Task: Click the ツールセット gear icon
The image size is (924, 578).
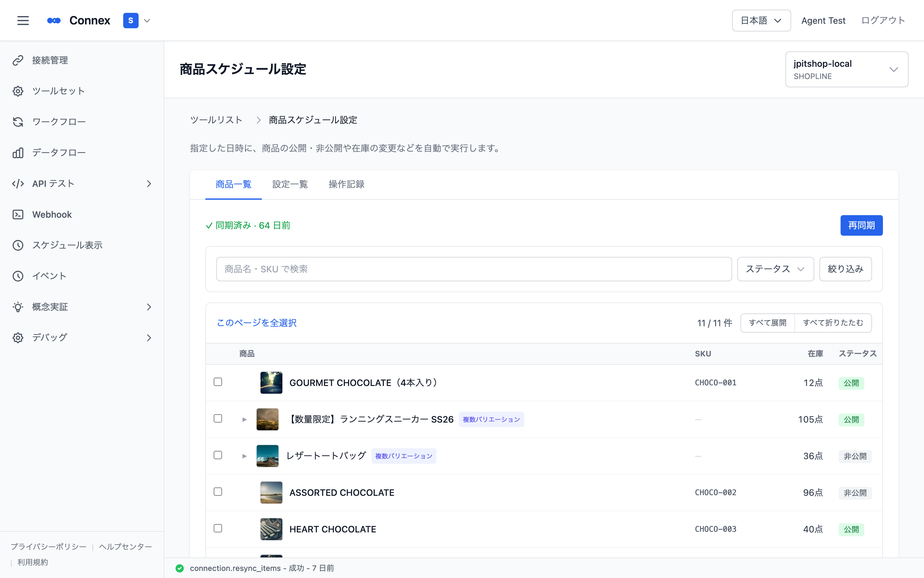Action: [x=18, y=91]
